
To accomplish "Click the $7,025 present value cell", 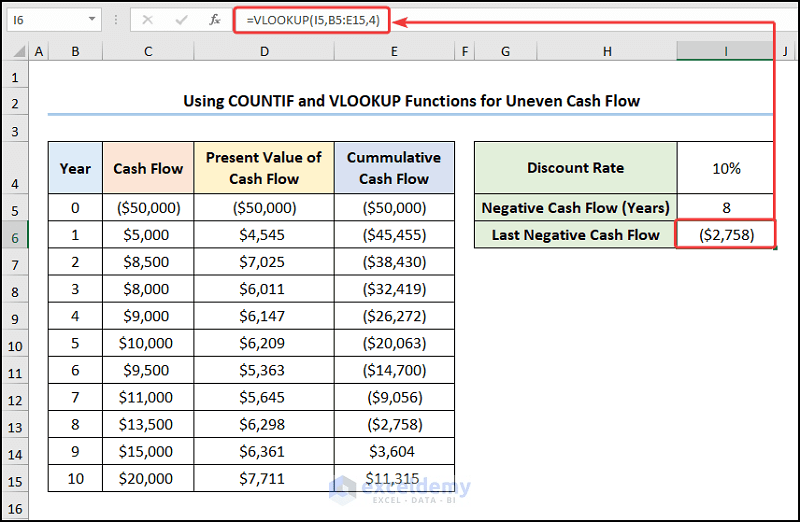I will coord(264,262).
